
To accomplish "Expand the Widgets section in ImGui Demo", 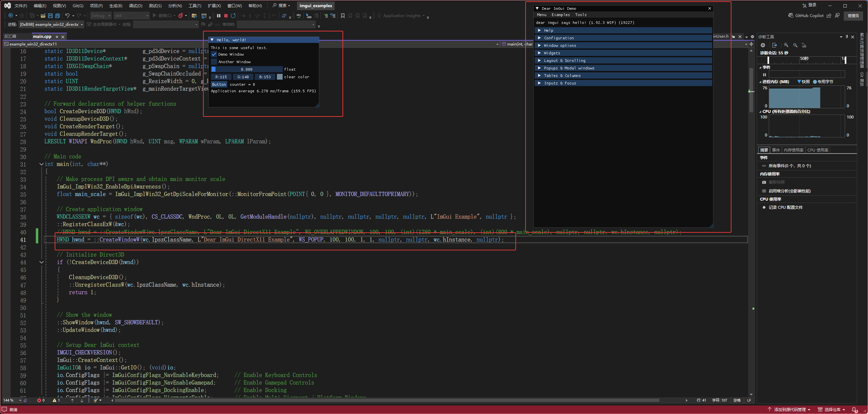I will click(x=623, y=53).
